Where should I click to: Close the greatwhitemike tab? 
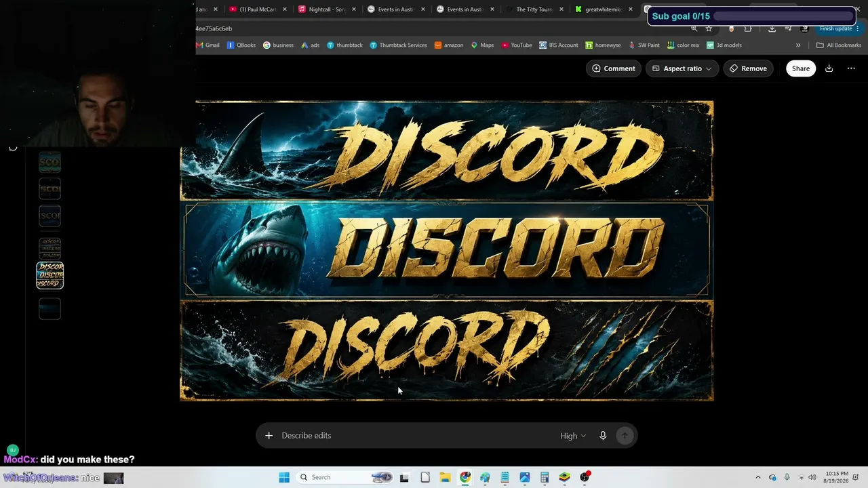(631, 9)
